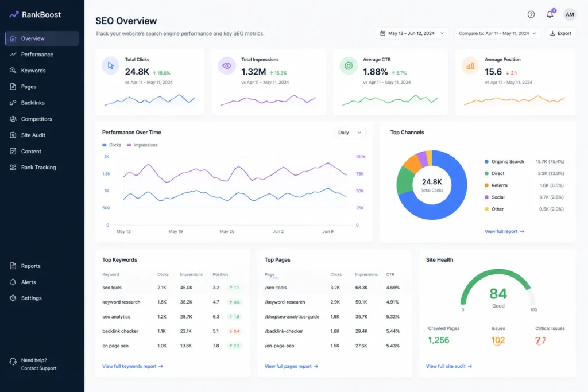
Task: Go to Site Audit in the sidebar
Action: (42, 135)
